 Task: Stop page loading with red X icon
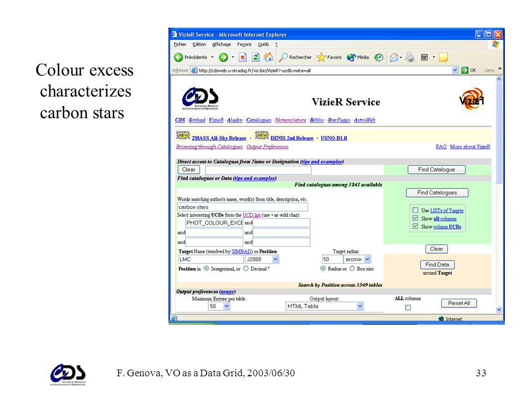(242, 57)
